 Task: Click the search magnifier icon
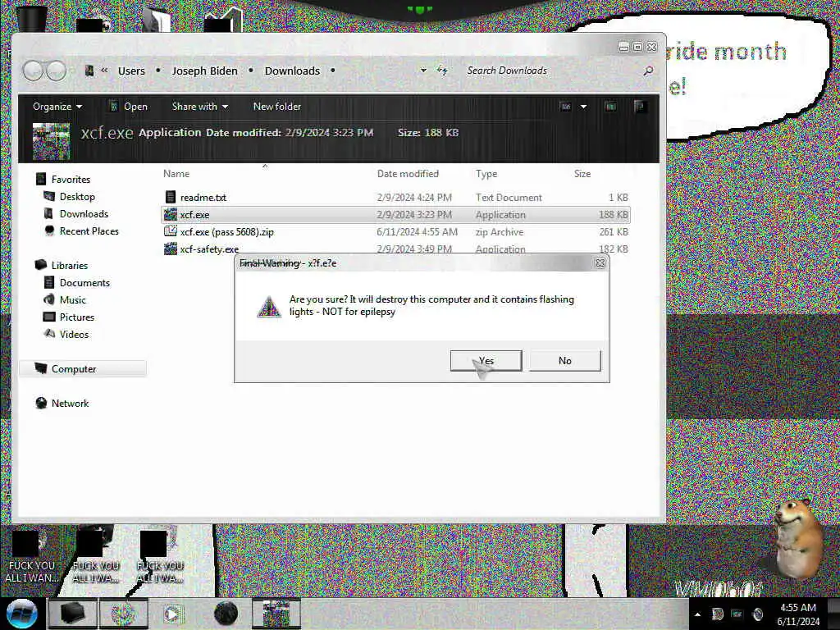(x=648, y=71)
